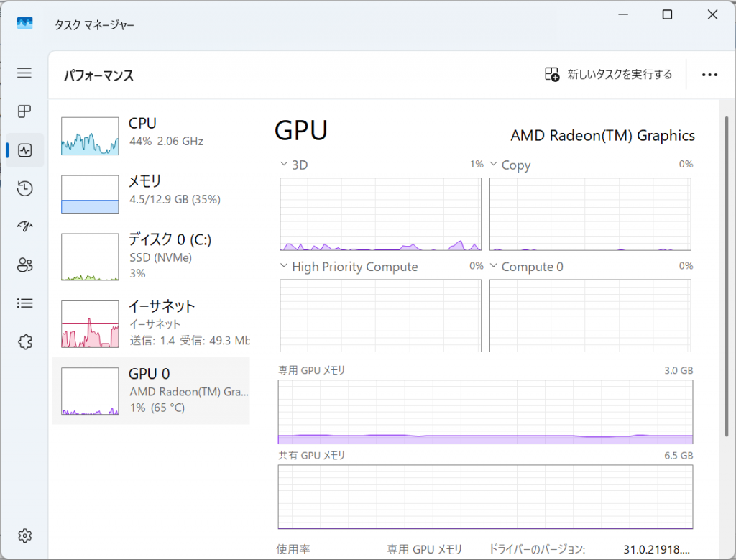This screenshot has width=736, height=560.
Task: Open the Users page icon
Action: click(24, 265)
